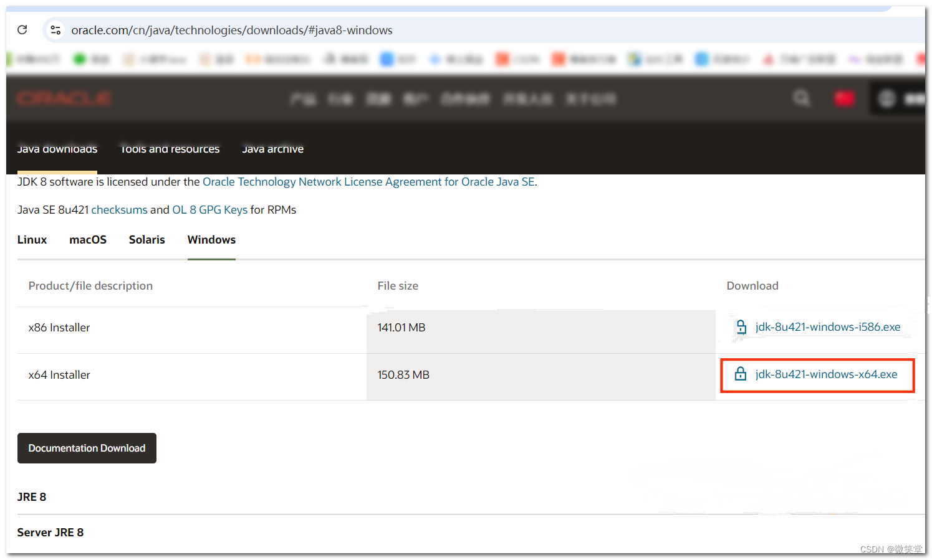Viewport: 932px width, 560px height.
Task: Click the lock icon beside jdk-8u421-windows-i586.exe
Action: [x=741, y=327]
